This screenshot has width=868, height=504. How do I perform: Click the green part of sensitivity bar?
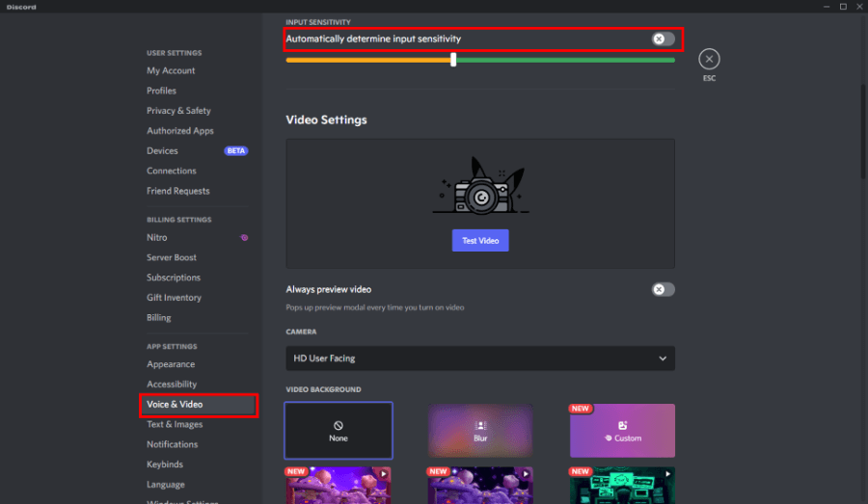click(x=564, y=60)
